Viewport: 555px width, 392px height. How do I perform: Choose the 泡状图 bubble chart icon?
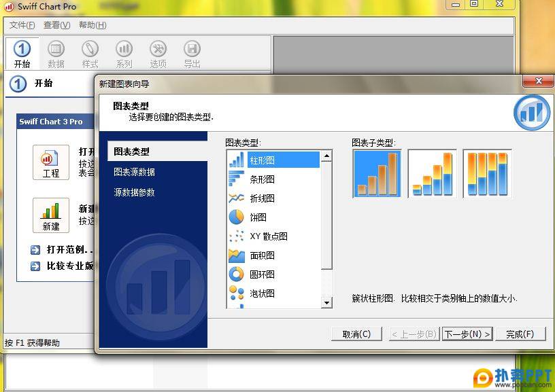click(x=237, y=293)
